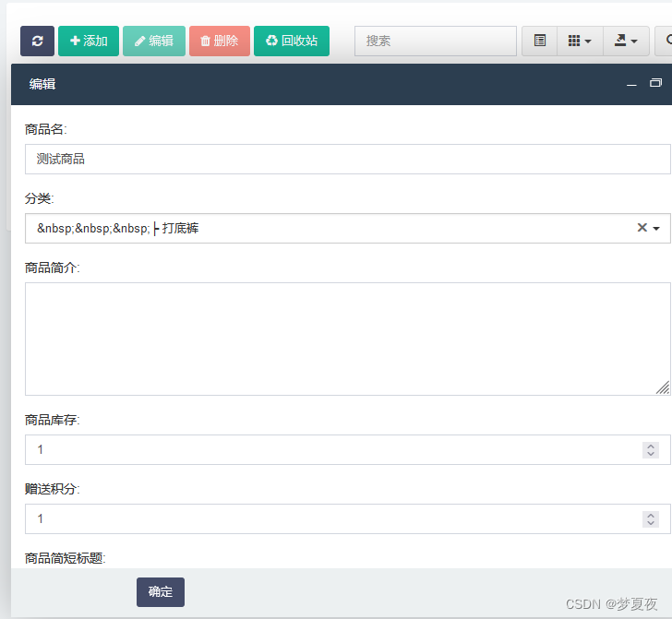Grab the 商品简介 textarea resize handle
Viewport: 672px width, 619px height.
click(663, 387)
